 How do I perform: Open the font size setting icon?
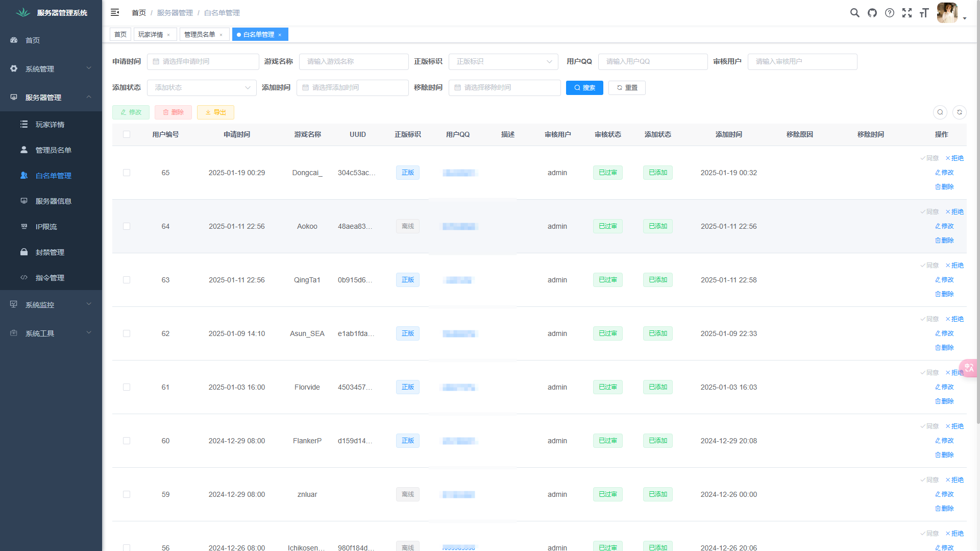pos(924,13)
